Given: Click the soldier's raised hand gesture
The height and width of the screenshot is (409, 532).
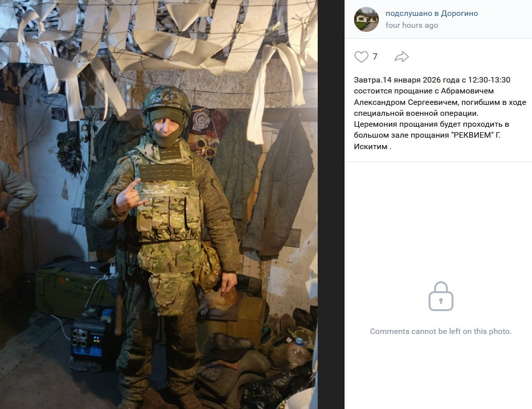Looking at the screenshot, I should pos(130,196).
